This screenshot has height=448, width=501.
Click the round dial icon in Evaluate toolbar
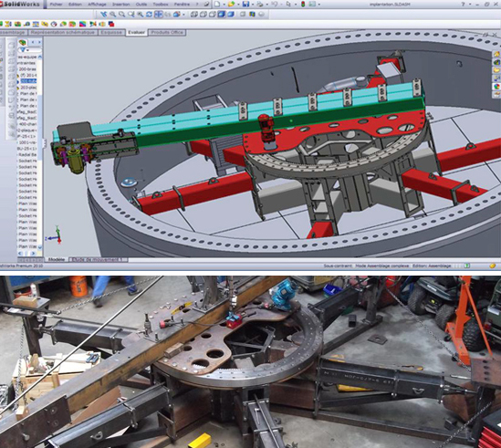pos(54,24)
